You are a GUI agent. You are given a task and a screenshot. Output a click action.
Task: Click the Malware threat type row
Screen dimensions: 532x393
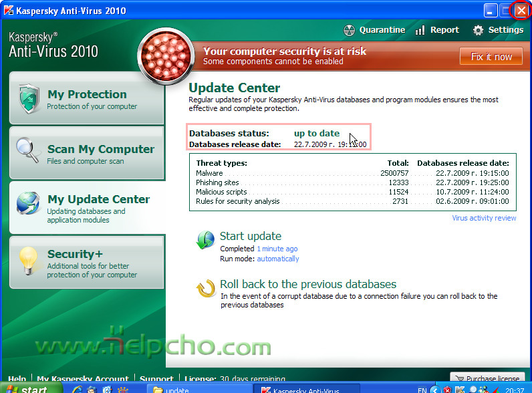[x=352, y=173]
